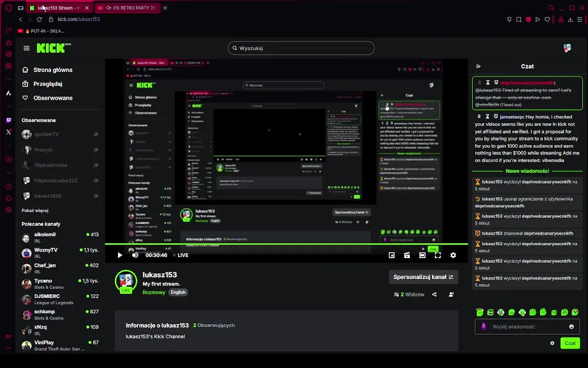
Task: Send message with green Czat button
Action: 570,343
